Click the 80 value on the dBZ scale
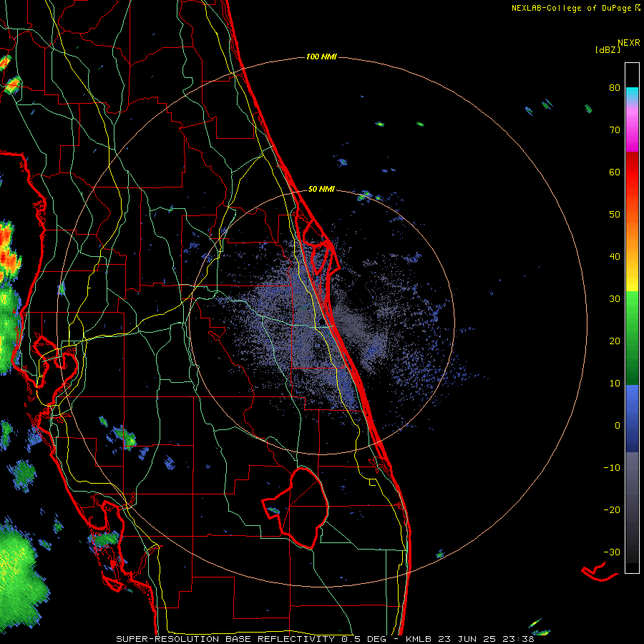This screenshot has width=644, height=644. [615, 87]
